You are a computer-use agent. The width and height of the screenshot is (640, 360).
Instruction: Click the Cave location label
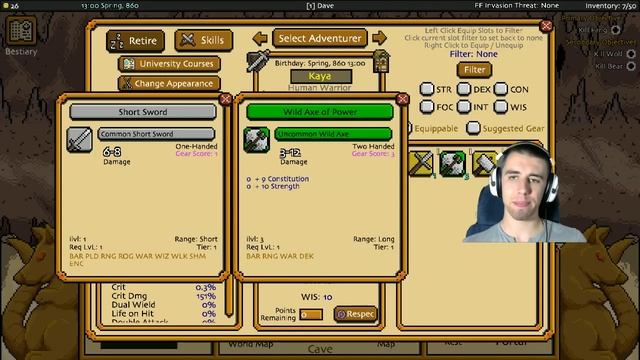coord(320,349)
